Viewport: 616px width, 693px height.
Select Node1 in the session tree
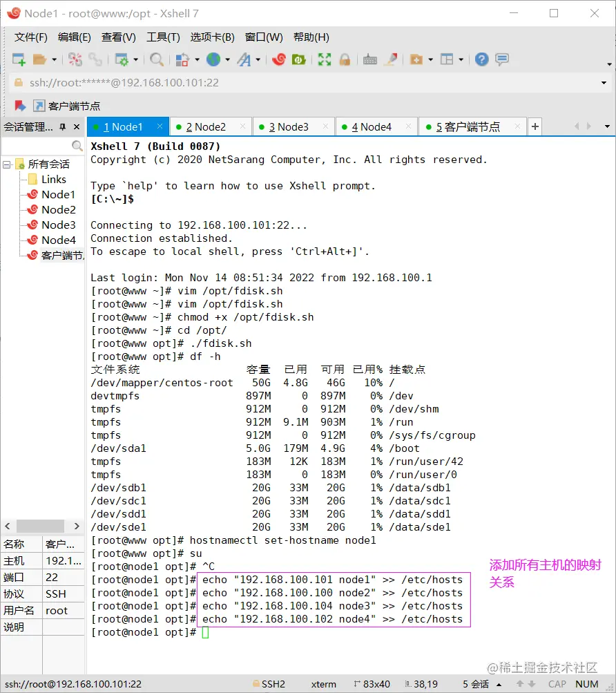point(58,194)
